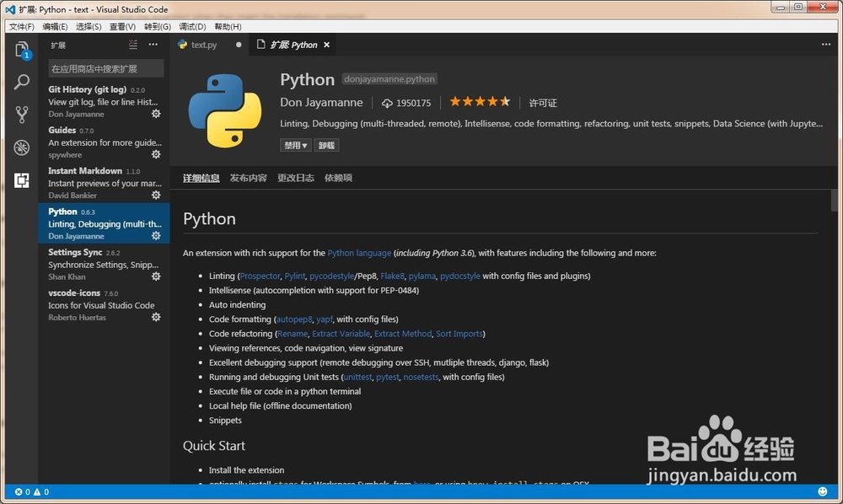Viewport: 843px width, 504px height.
Task: Open errors and warnings in status bar
Action: (x=32, y=491)
